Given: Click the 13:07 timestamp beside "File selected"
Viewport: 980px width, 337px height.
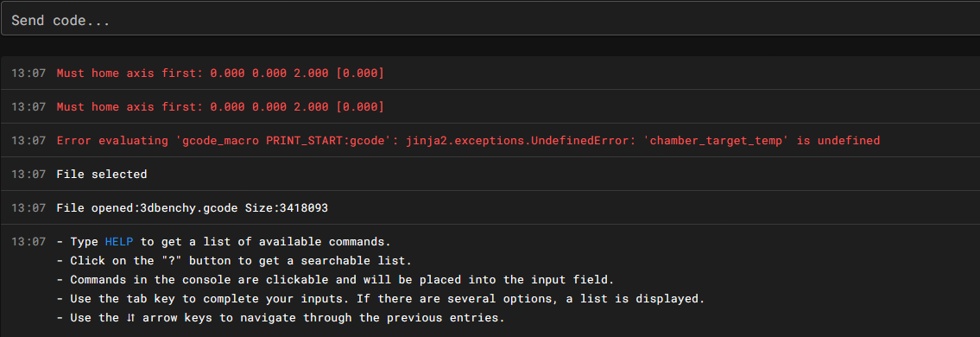Looking at the screenshot, I should click(x=28, y=175).
